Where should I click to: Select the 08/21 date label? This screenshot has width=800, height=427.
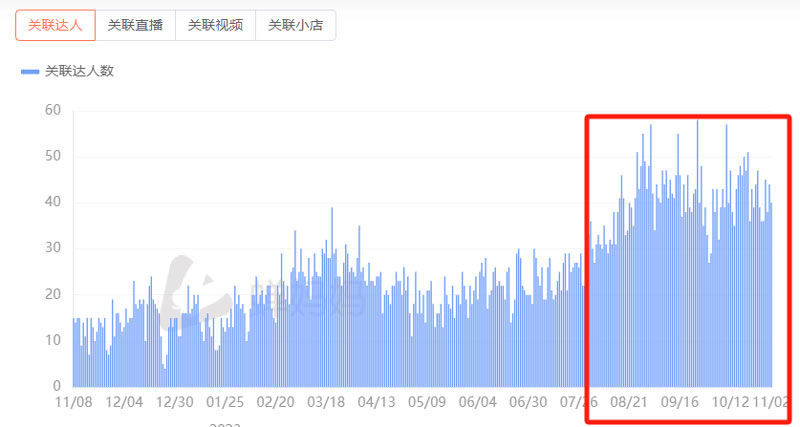tap(629, 402)
